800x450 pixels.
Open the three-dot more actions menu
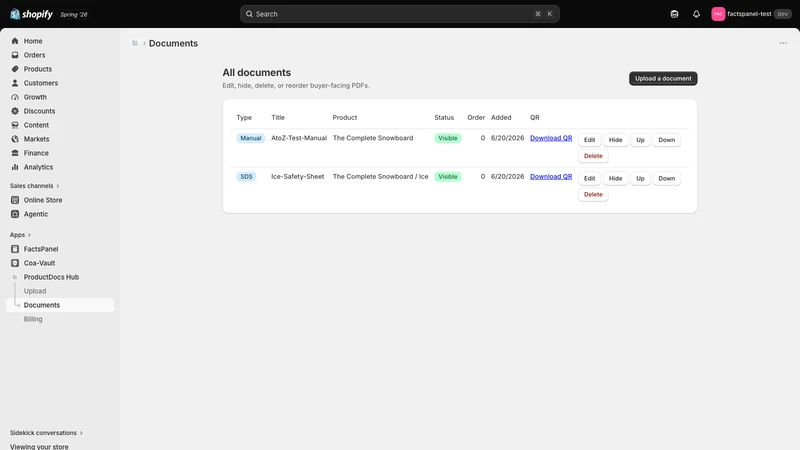pyautogui.click(x=783, y=43)
